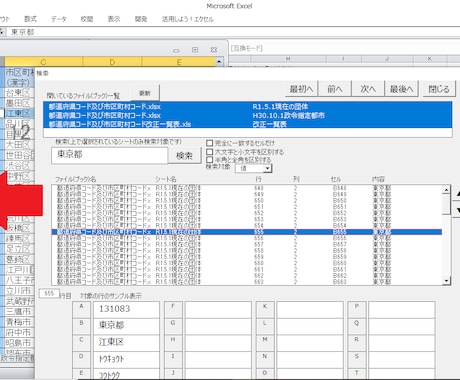The image size is (460, 380).
Task: Click sample field A showing 131083
Action: (x=126, y=309)
